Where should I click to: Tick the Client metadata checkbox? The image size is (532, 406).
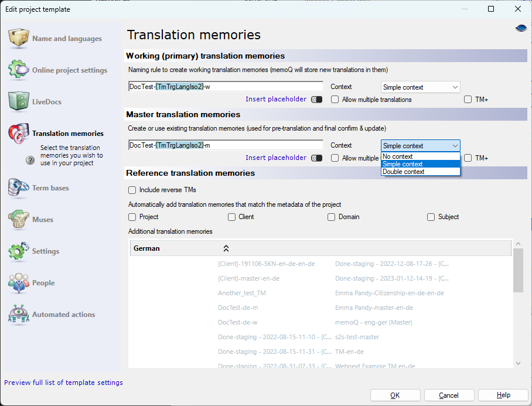231,217
